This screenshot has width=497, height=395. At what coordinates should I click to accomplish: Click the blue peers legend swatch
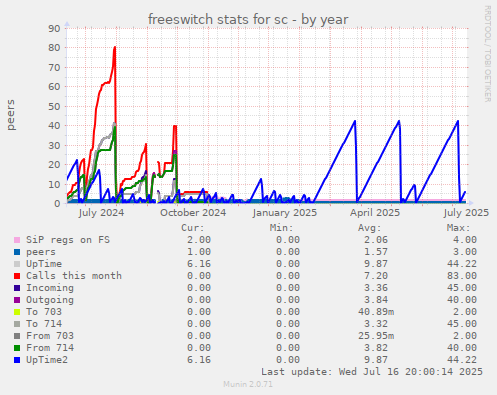click(x=17, y=252)
